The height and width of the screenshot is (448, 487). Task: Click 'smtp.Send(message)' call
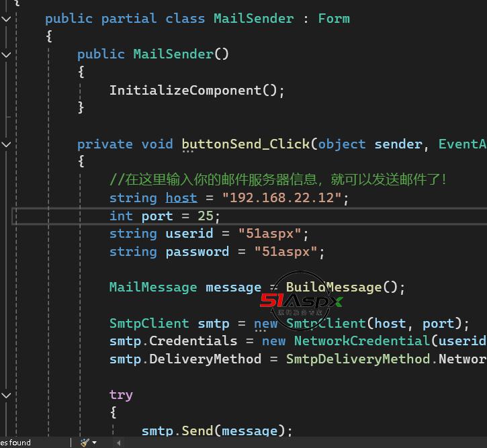click(213, 431)
